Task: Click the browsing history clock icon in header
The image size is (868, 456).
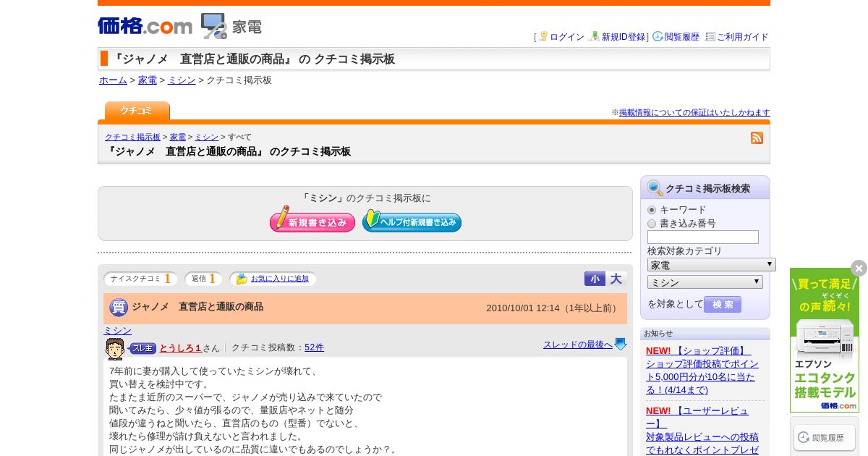Action: pyautogui.click(x=658, y=36)
